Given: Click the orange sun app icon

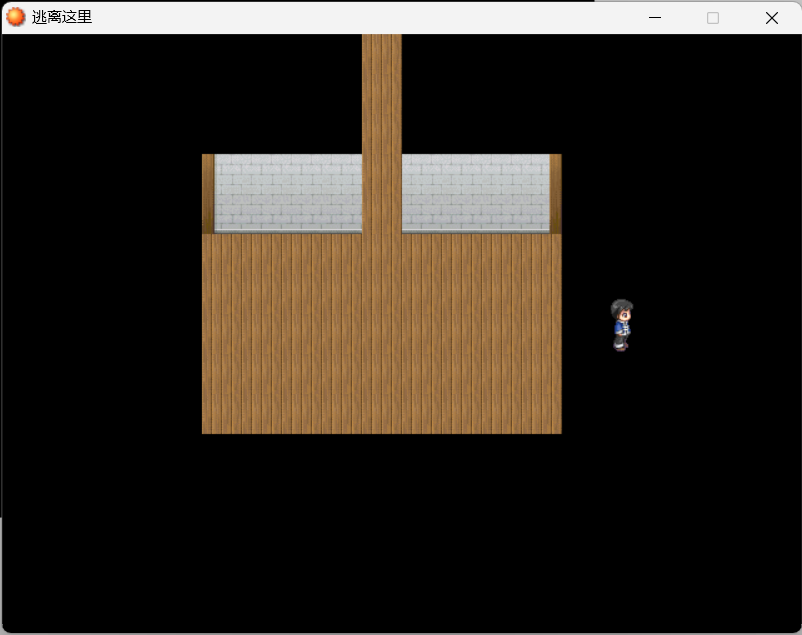Looking at the screenshot, I should click(15, 17).
